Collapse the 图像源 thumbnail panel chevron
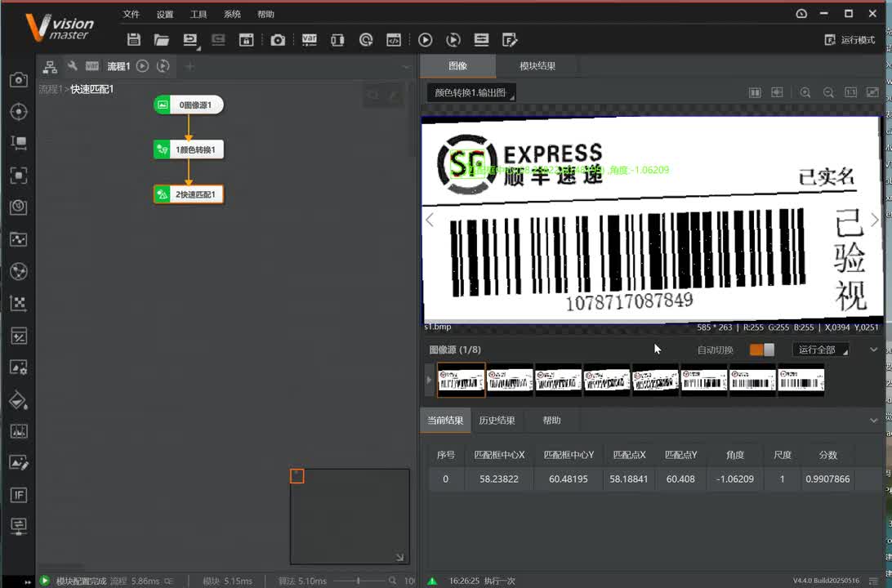This screenshot has height=588, width=892. 874,350
